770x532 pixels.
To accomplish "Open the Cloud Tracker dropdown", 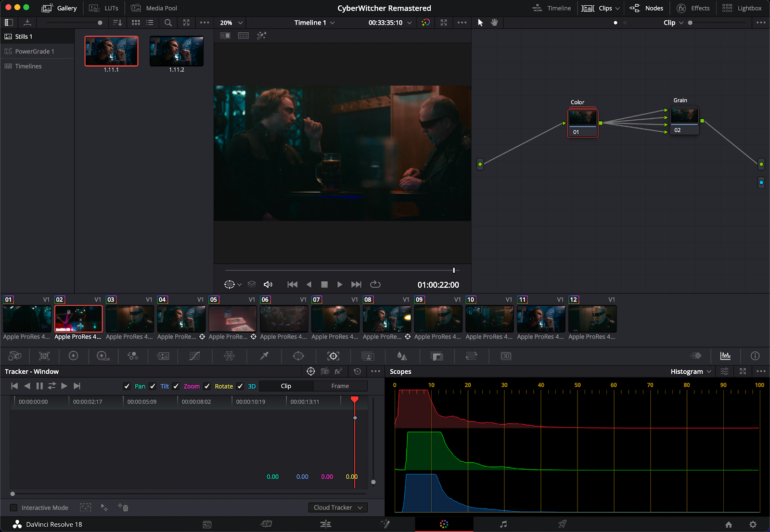I will [x=338, y=507].
